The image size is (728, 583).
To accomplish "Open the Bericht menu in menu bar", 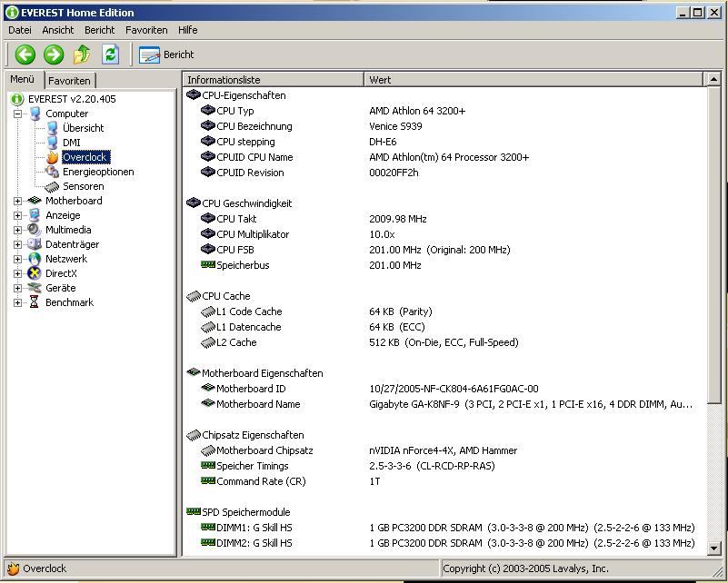I will click(99, 30).
